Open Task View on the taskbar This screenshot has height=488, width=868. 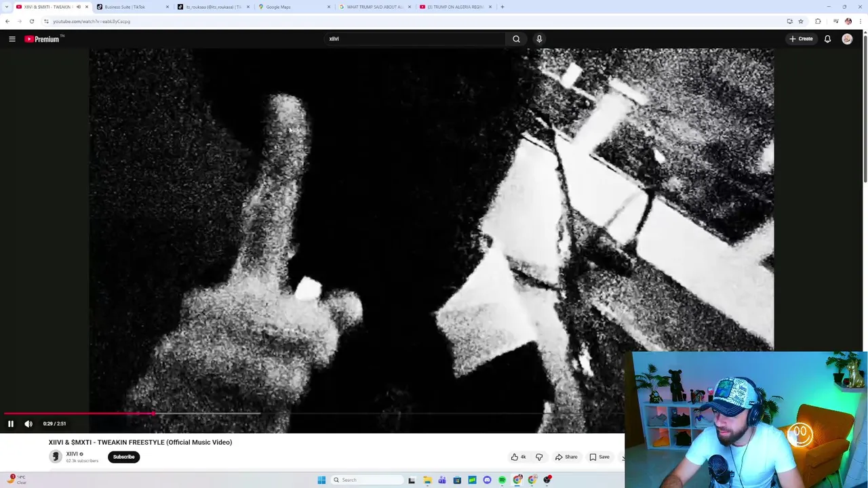[412, 480]
